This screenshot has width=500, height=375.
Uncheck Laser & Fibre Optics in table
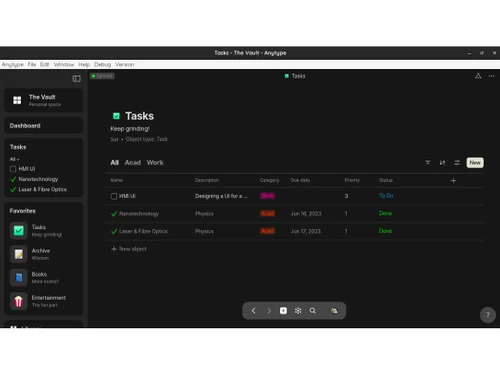[114, 231]
